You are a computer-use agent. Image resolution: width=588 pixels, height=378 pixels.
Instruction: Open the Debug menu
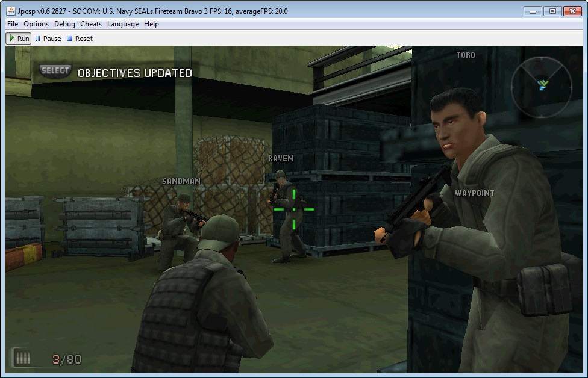pos(64,24)
